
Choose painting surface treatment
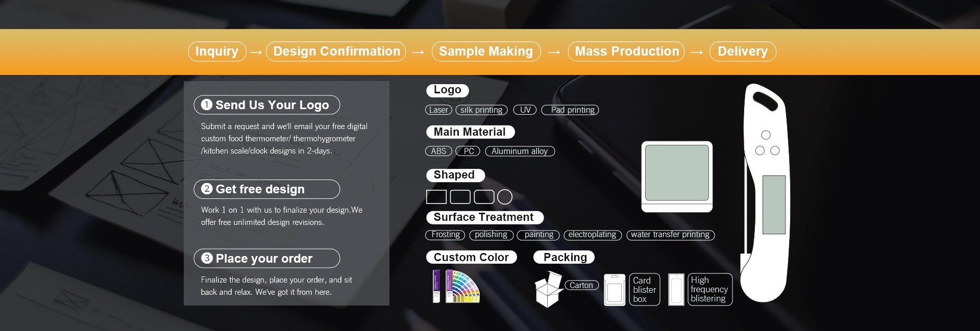click(538, 235)
